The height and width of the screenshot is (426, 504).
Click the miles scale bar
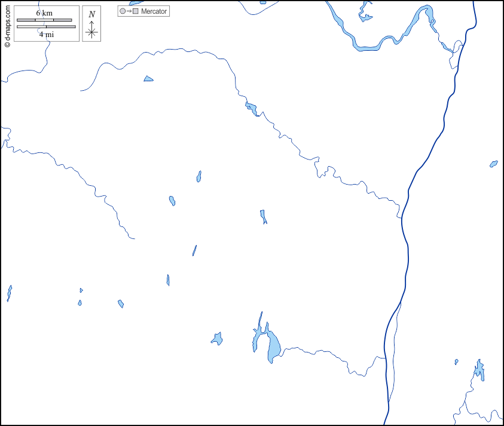[46, 27]
